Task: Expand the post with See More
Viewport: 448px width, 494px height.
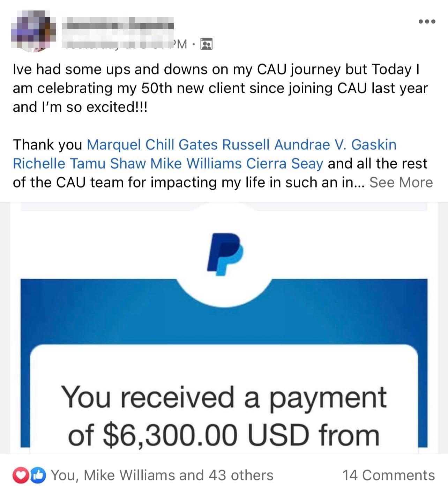Action: point(401,182)
